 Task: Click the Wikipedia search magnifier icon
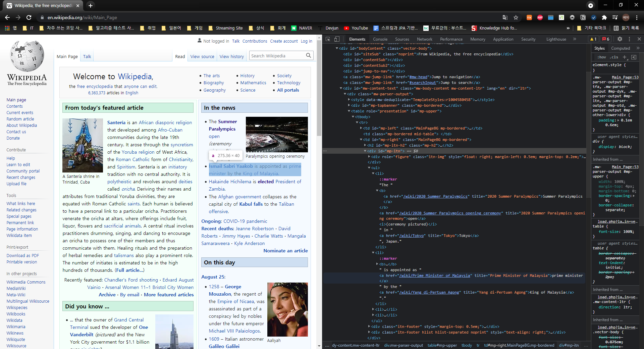point(309,56)
